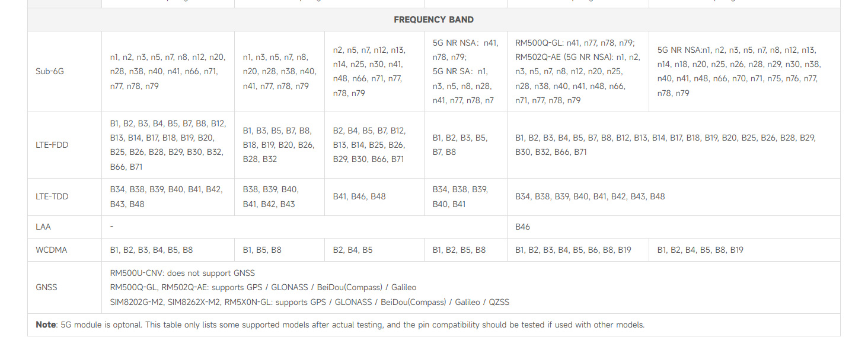Click the LAA cell containing a dash
Image resolution: width=868 pixels, height=356 pixels.
pos(111,227)
